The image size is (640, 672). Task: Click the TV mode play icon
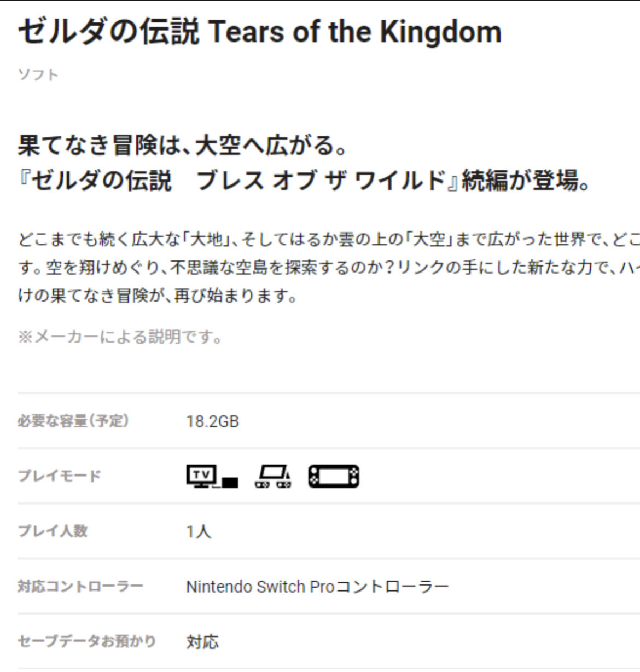[x=212, y=476]
